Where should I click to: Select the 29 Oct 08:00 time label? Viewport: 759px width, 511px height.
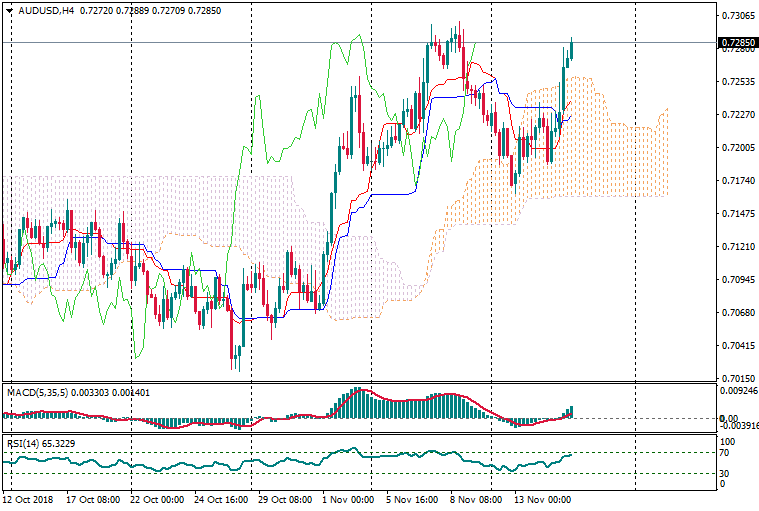point(285,498)
